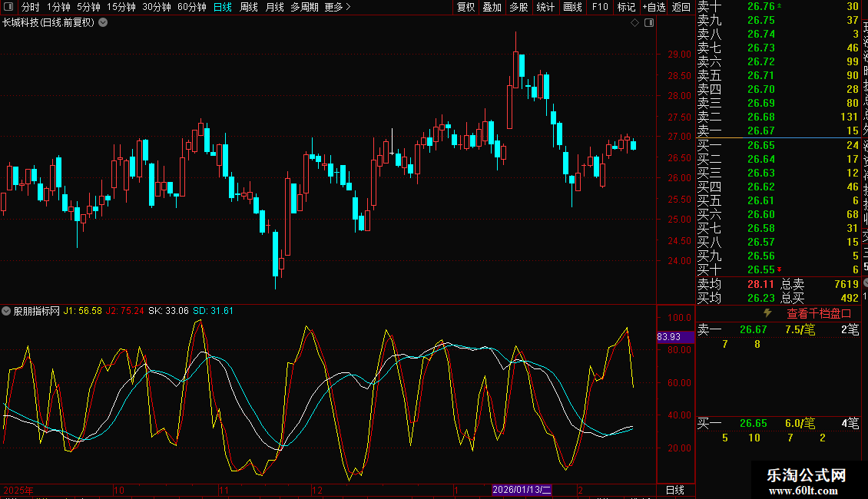The image size is (868, 499).
Task: Click the 卖三 26.69 order row
Action: pyautogui.click(x=778, y=103)
